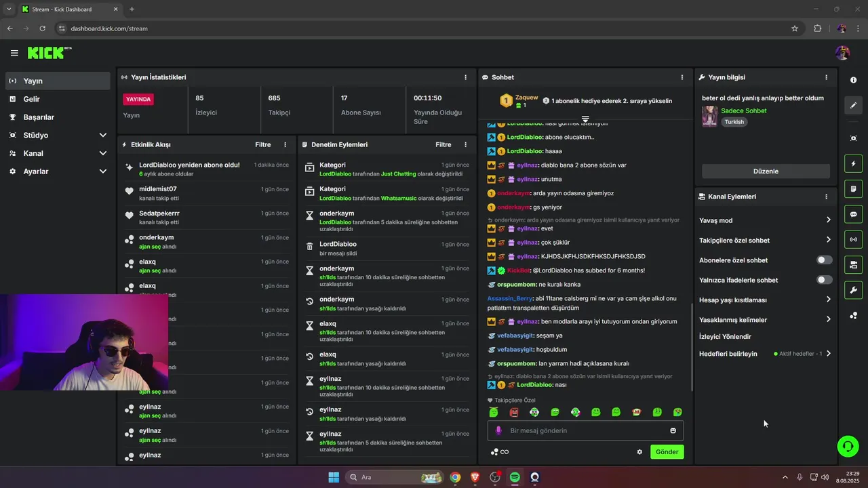
Task: Expand Hedefleri belirleyin arrow
Action: tap(828, 354)
